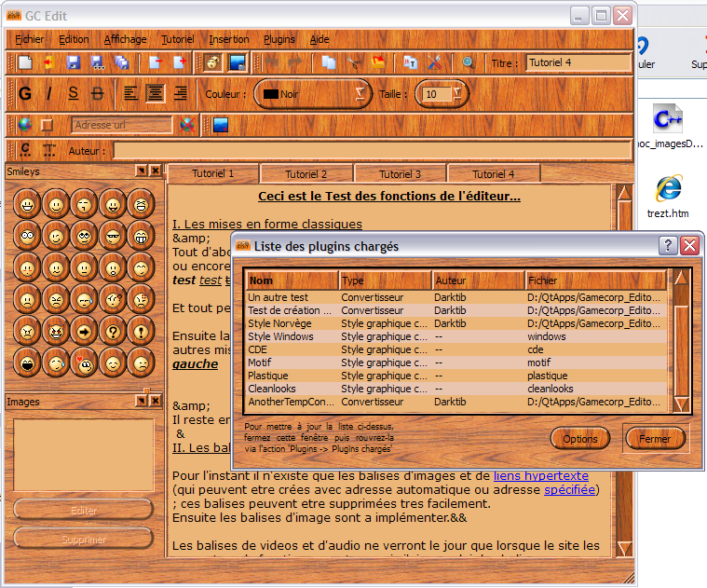The width and height of the screenshot is (707, 588).
Task: Insert the sunglasses smiley
Action: [x=113, y=237]
